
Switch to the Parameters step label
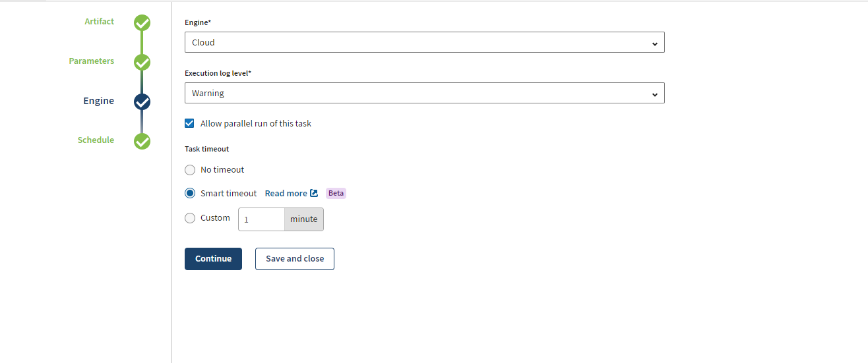pos(91,61)
